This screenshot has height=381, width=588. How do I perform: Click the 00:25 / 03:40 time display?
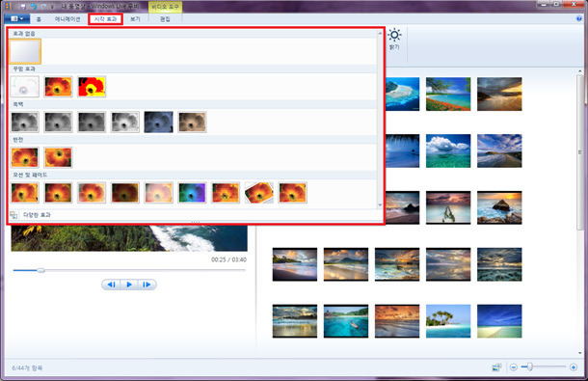pos(228,259)
